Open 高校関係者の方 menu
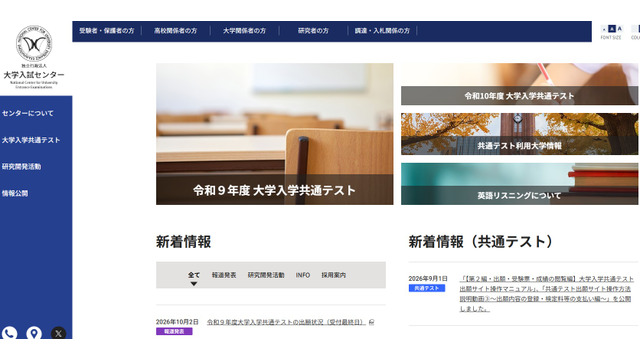The image size is (640, 360). click(x=176, y=31)
